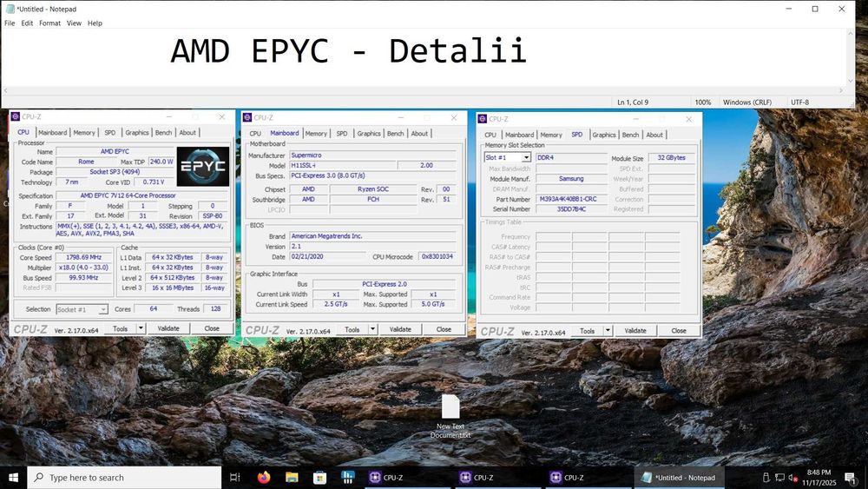
Task: Open the Notepad View menu
Action: click(x=74, y=23)
